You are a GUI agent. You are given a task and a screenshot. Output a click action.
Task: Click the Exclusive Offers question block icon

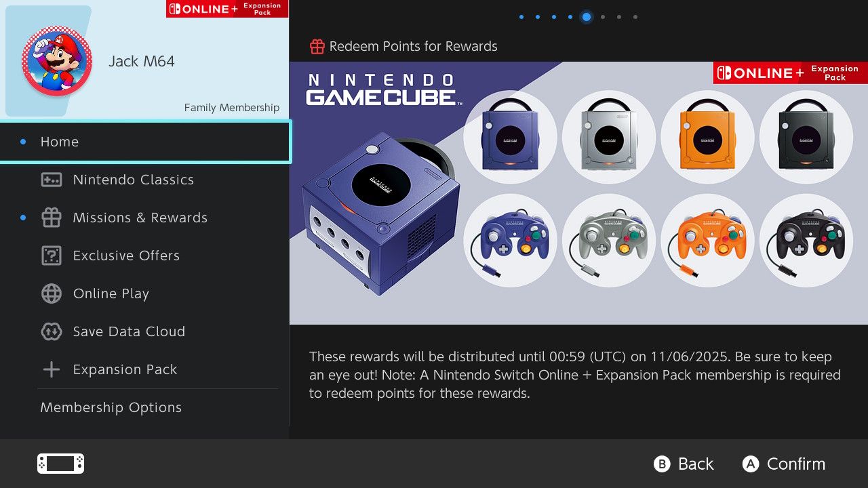coord(52,256)
